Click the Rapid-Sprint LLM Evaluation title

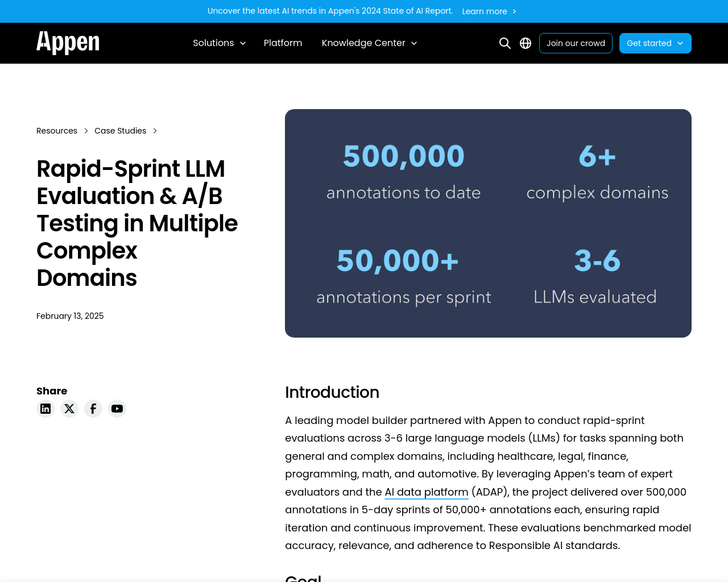point(137,223)
